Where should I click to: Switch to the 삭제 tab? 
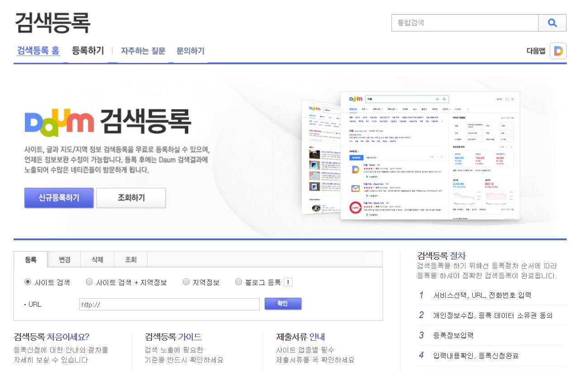97,260
